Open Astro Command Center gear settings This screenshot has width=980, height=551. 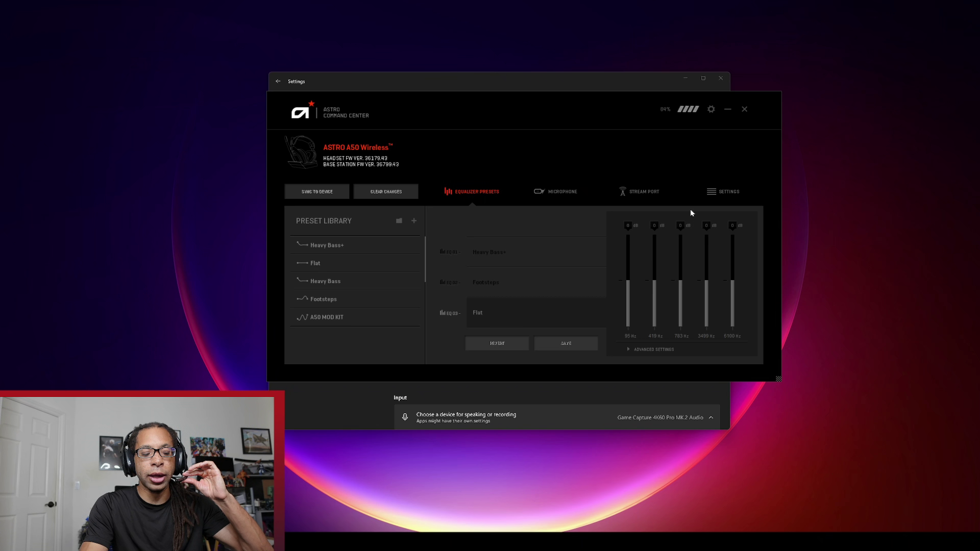pyautogui.click(x=711, y=109)
